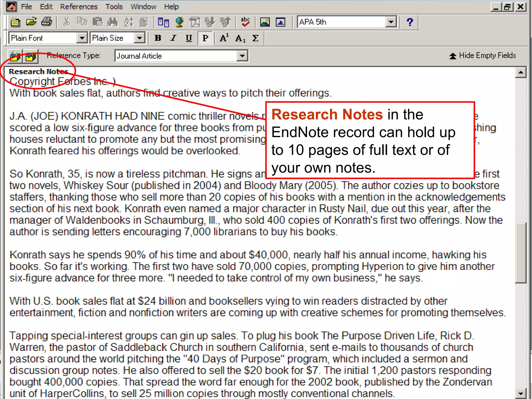Click the blue two-windows icon
532x399 pixels.
click(163, 22)
